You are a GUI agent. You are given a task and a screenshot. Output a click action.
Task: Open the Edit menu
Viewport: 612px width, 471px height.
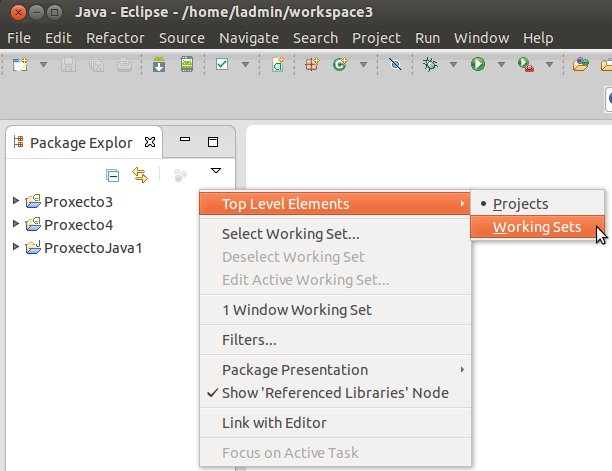click(58, 38)
